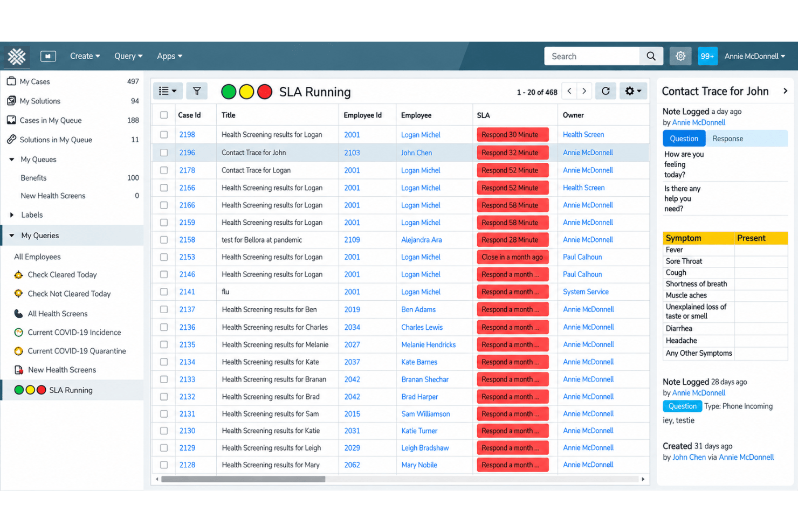
Task: Click the app logo icon in header
Action: [17, 56]
